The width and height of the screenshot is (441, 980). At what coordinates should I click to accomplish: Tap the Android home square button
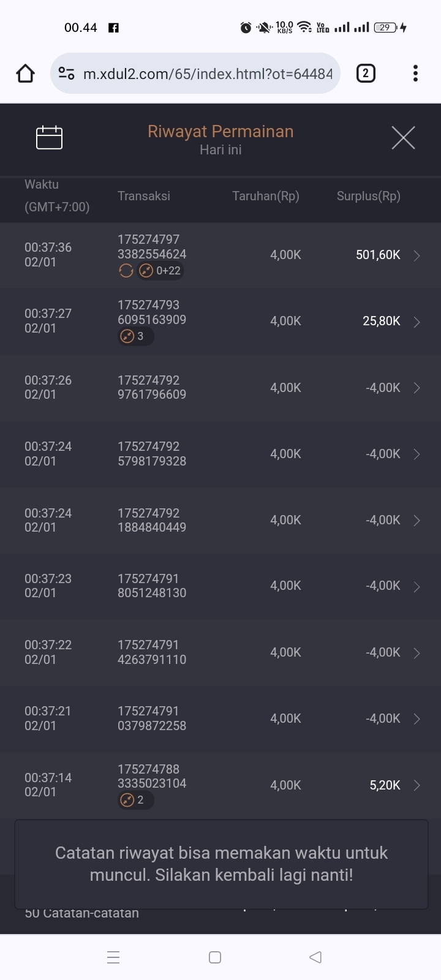click(215, 957)
